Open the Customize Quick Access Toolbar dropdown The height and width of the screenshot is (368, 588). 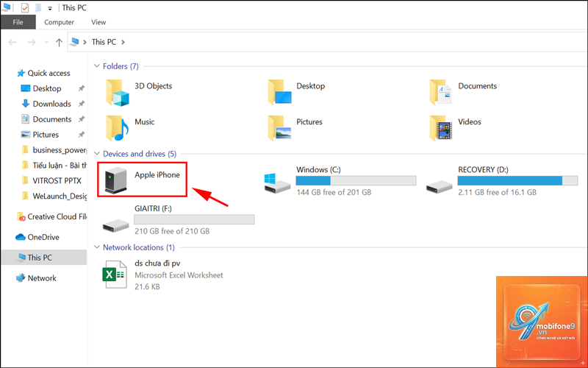tap(50, 8)
